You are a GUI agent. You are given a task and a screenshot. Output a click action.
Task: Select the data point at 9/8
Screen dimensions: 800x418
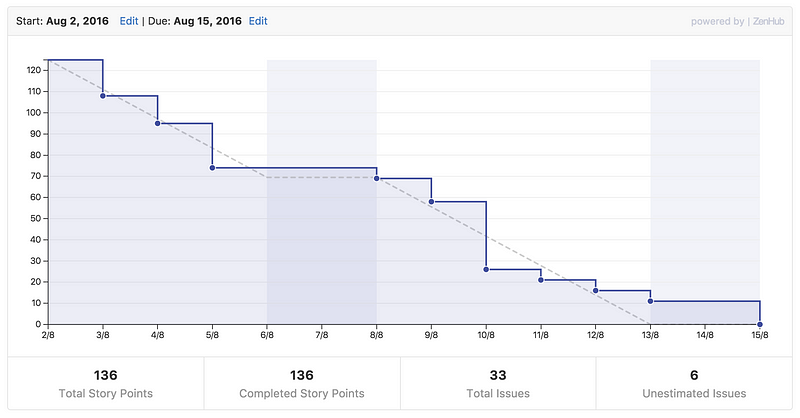[x=432, y=202]
